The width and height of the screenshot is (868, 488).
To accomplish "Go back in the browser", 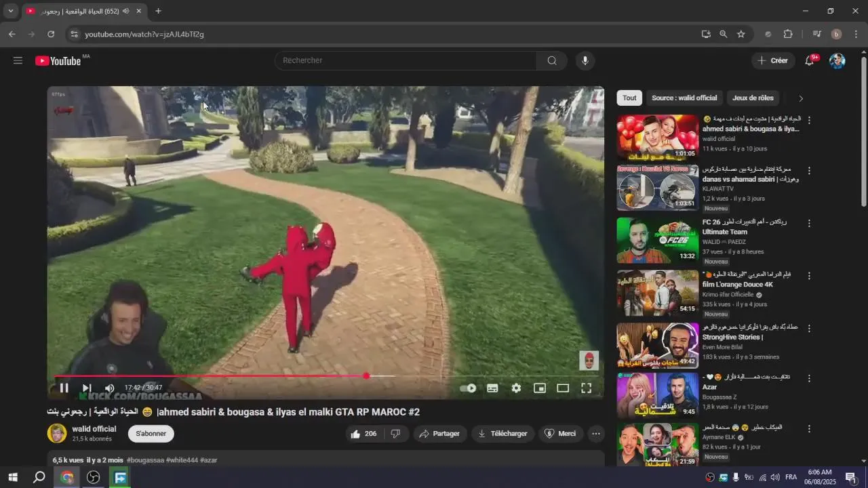I will click(12, 34).
